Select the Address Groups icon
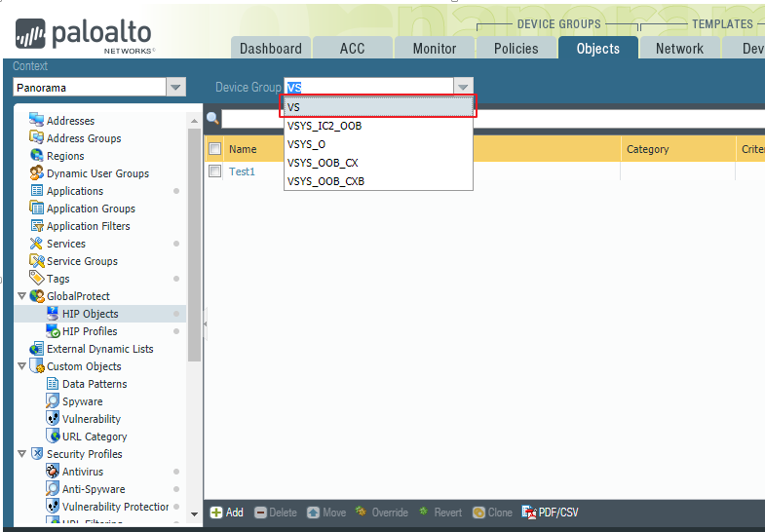765x532 pixels. [x=37, y=137]
